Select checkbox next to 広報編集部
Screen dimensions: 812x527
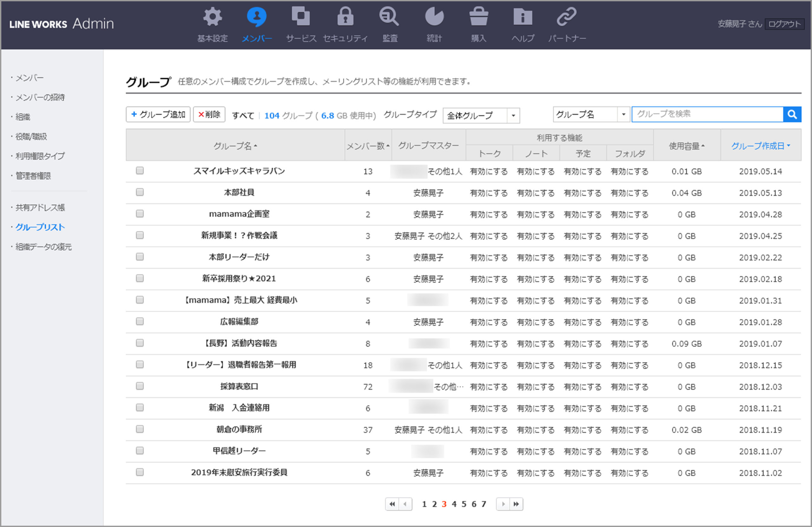[140, 321]
